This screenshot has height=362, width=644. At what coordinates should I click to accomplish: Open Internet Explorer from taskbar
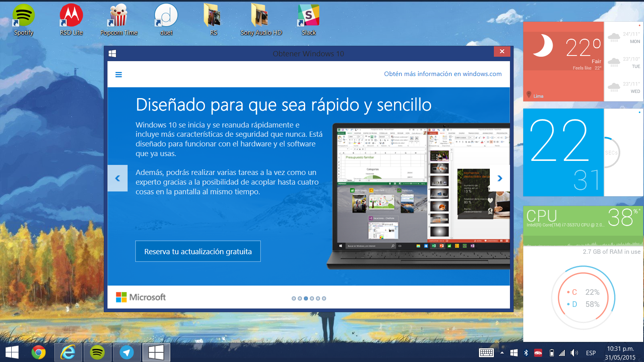[x=68, y=352]
